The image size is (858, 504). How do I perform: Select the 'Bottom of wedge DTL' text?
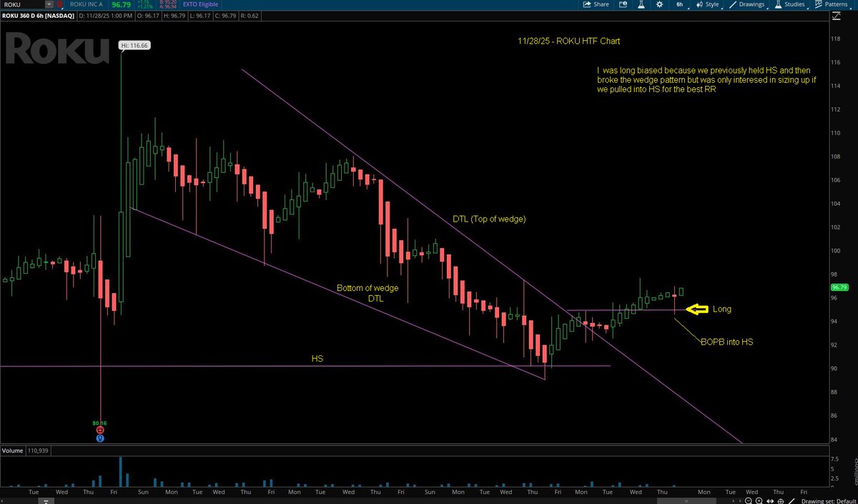(368, 293)
